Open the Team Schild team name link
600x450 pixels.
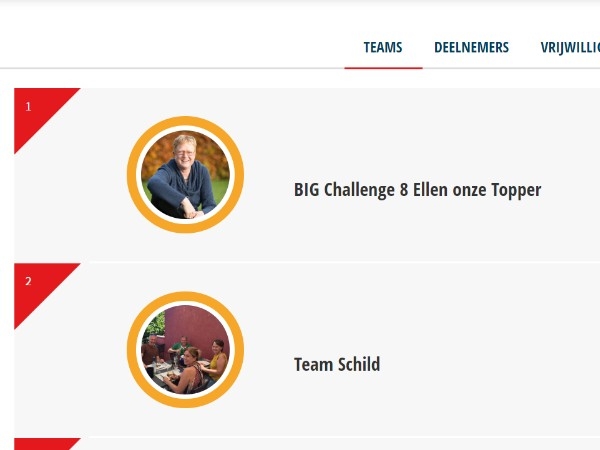(337, 364)
